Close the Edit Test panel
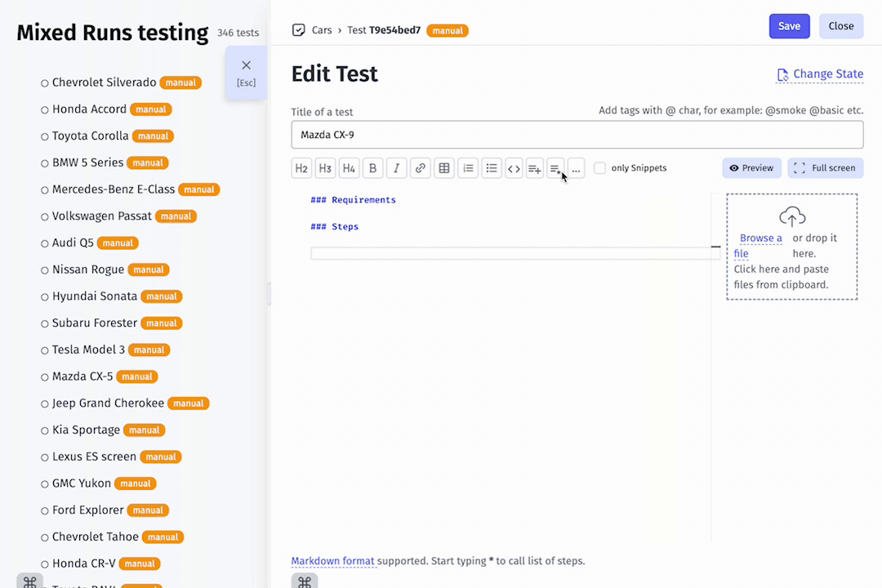 point(841,26)
